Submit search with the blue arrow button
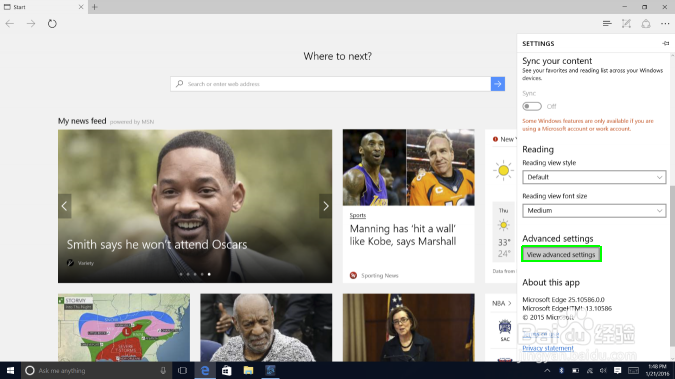Screen dimensions: 675x379 [x=498, y=84]
